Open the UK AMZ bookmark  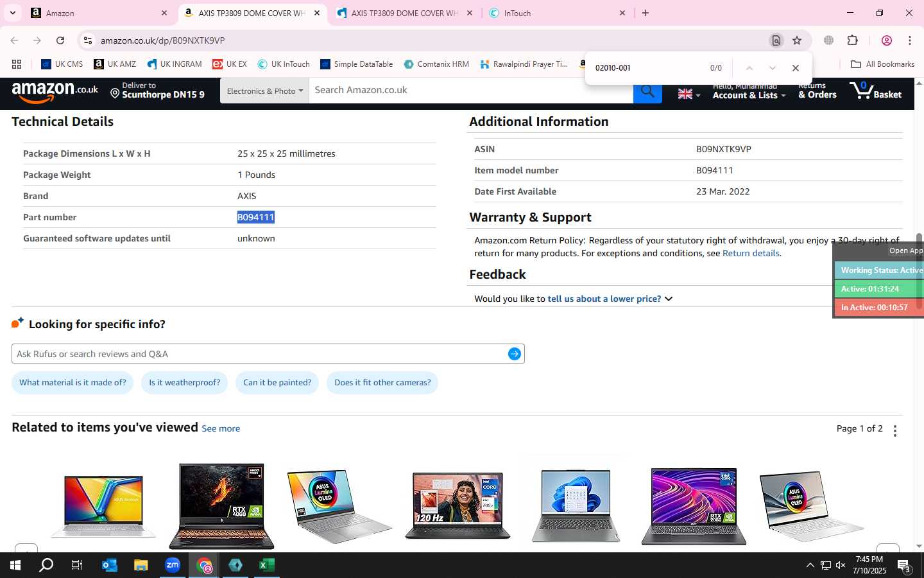point(115,64)
